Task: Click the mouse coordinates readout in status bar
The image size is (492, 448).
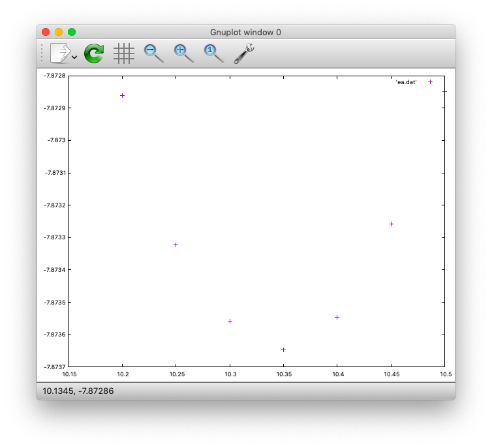Action: click(x=72, y=391)
